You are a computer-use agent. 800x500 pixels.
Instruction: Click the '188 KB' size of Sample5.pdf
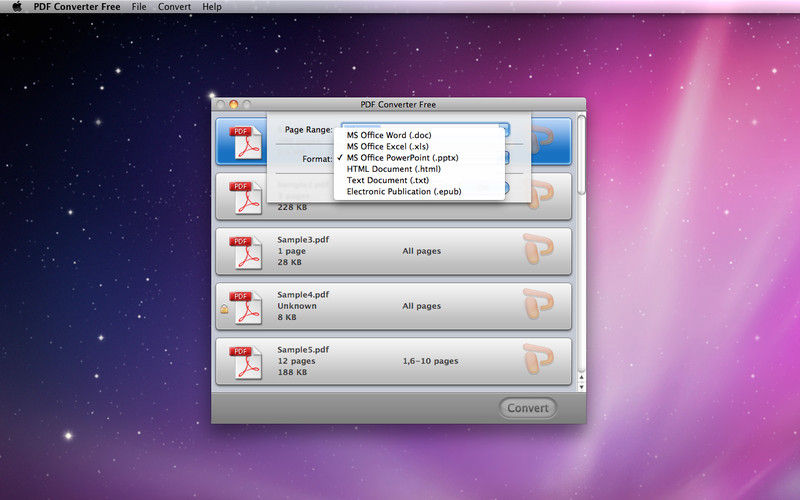point(292,372)
